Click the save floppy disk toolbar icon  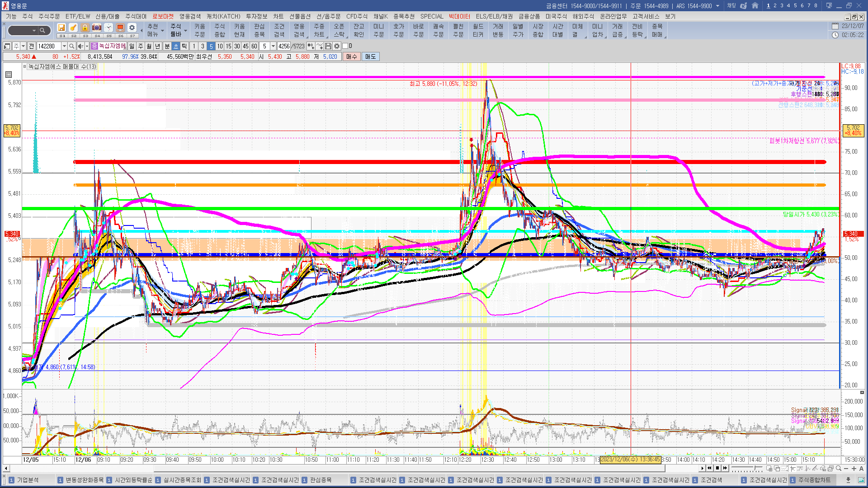coord(61,28)
